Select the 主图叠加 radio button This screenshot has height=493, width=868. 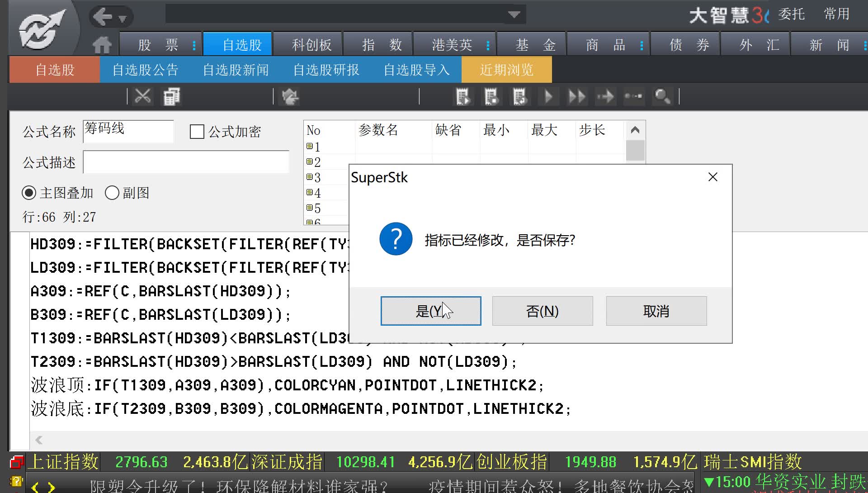click(29, 193)
